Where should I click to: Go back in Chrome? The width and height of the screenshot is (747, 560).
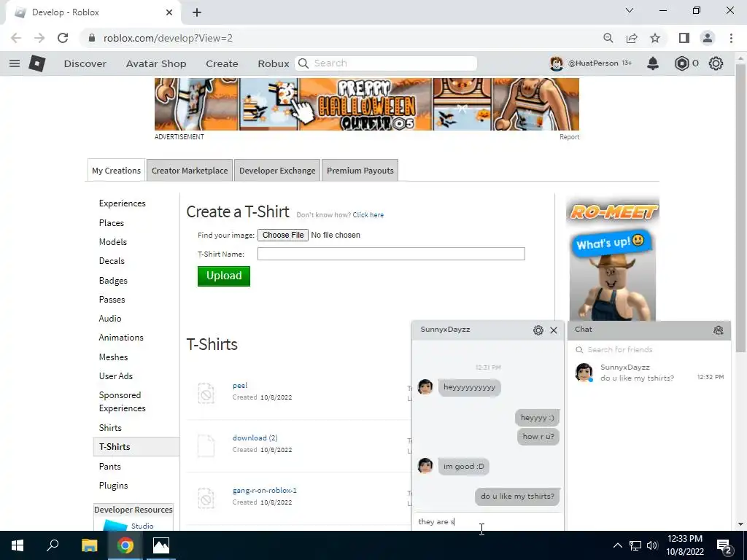pyautogui.click(x=16, y=38)
